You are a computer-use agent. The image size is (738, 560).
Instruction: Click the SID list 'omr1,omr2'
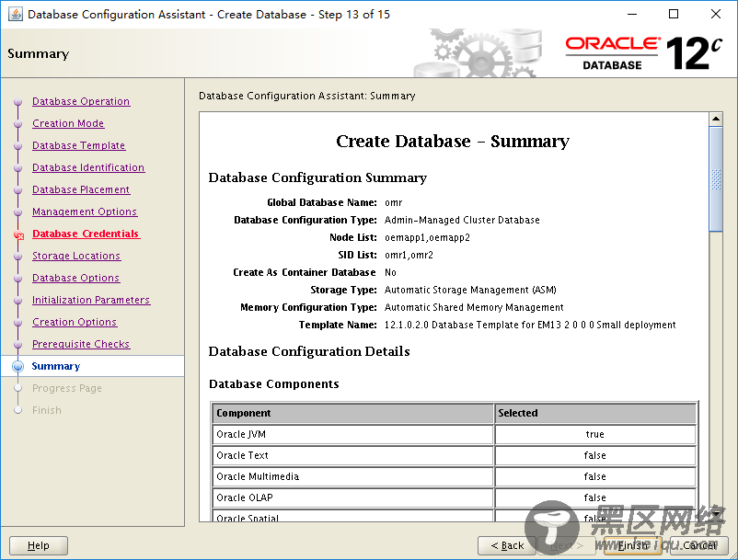point(409,255)
